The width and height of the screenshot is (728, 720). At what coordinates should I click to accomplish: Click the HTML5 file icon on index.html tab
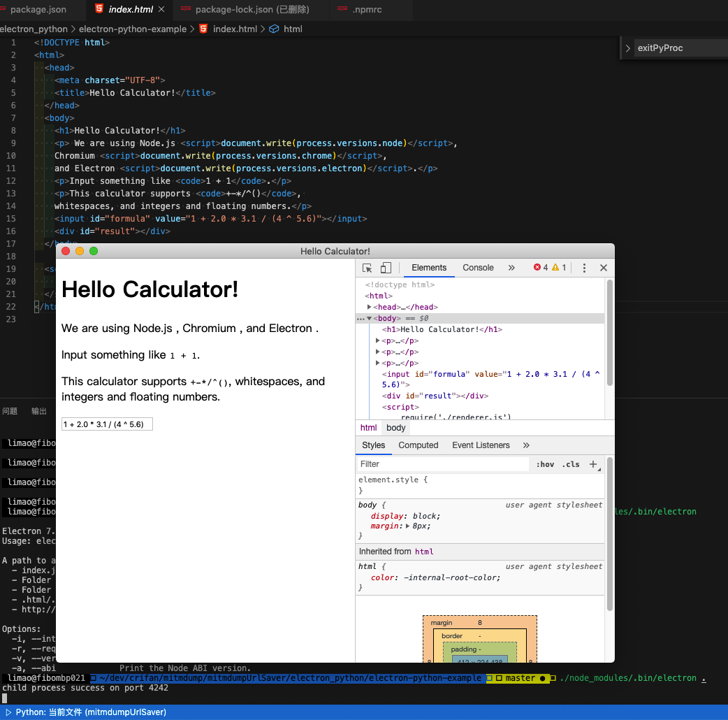point(99,9)
